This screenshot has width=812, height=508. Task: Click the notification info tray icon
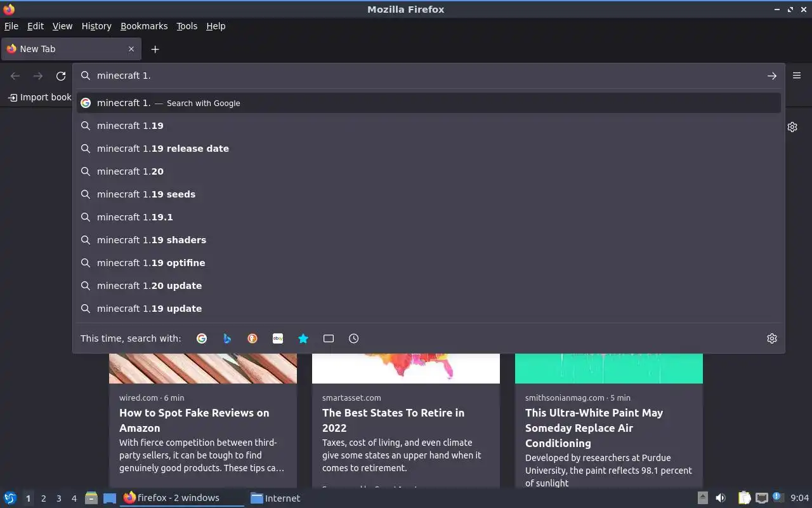coord(778,497)
